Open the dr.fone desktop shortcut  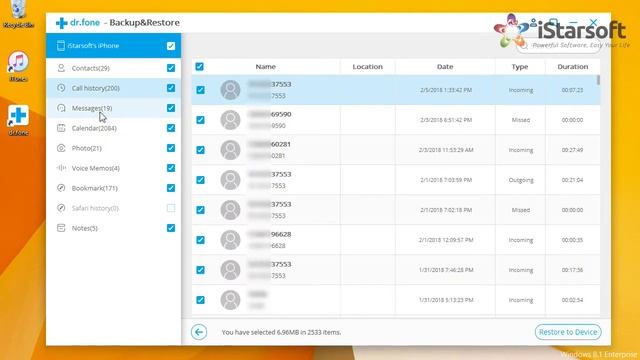pyautogui.click(x=18, y=120)
